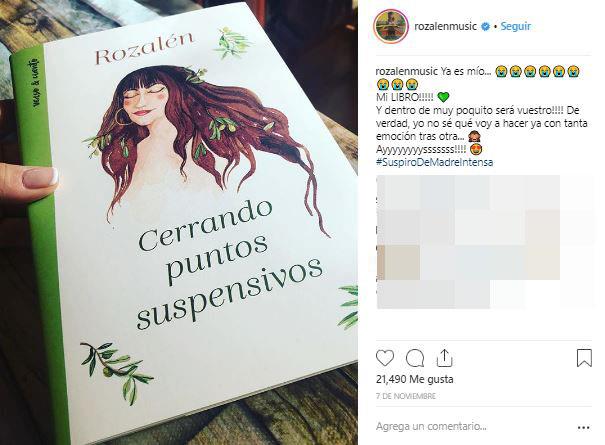605x445 pixels.
Task: Click the first crying emoji in caption
Action: (x=501, y=72)
